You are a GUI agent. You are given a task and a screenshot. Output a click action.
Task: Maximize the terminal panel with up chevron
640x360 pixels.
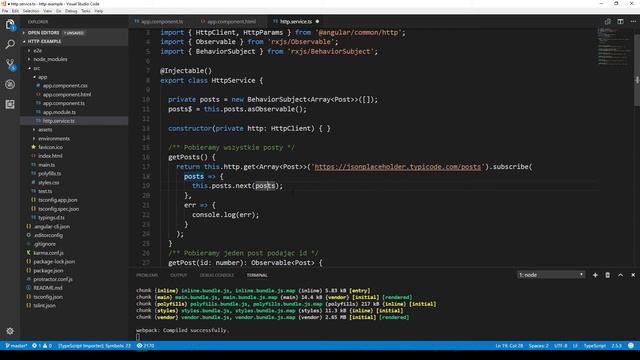(620, 275)
